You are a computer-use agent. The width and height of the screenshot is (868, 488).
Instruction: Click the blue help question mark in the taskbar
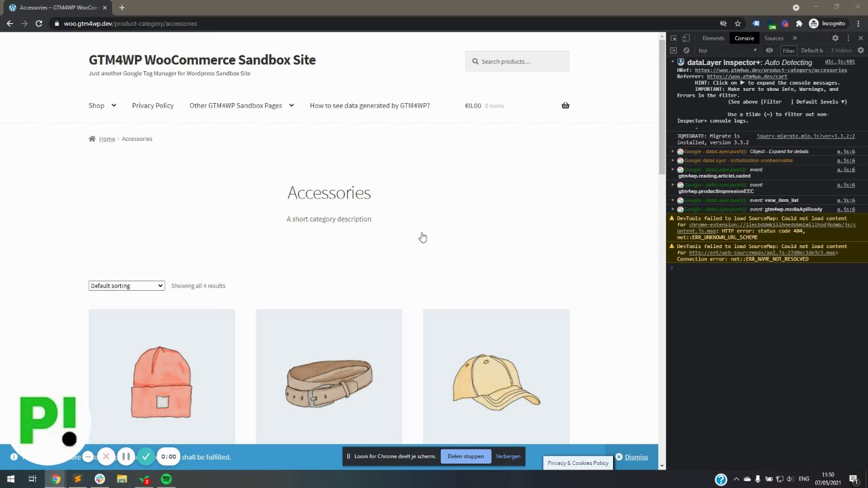tap(721, 479)
